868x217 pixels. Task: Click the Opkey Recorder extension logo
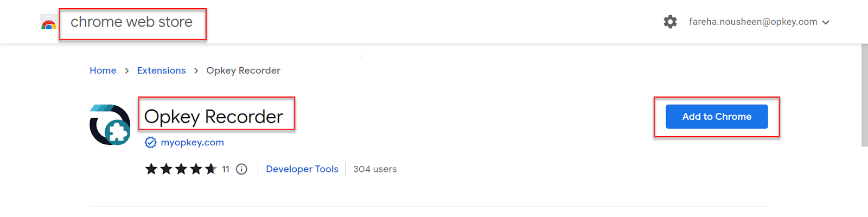(x=110, y=125)
